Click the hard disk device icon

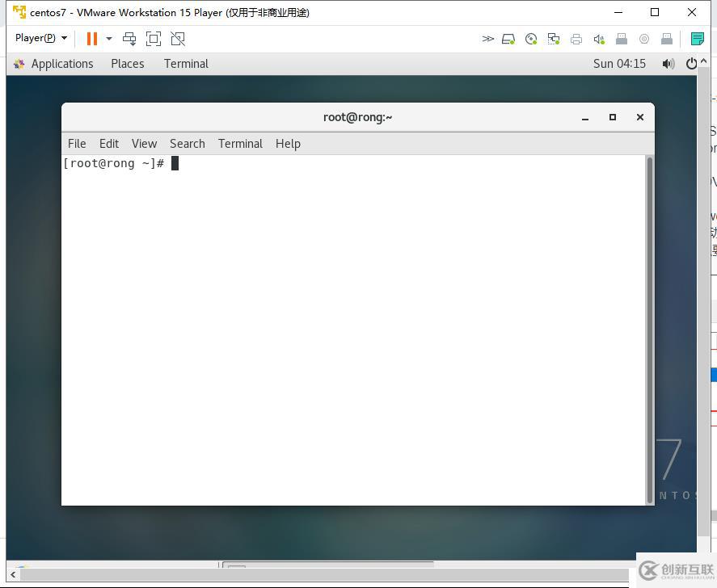click(508, 39)
